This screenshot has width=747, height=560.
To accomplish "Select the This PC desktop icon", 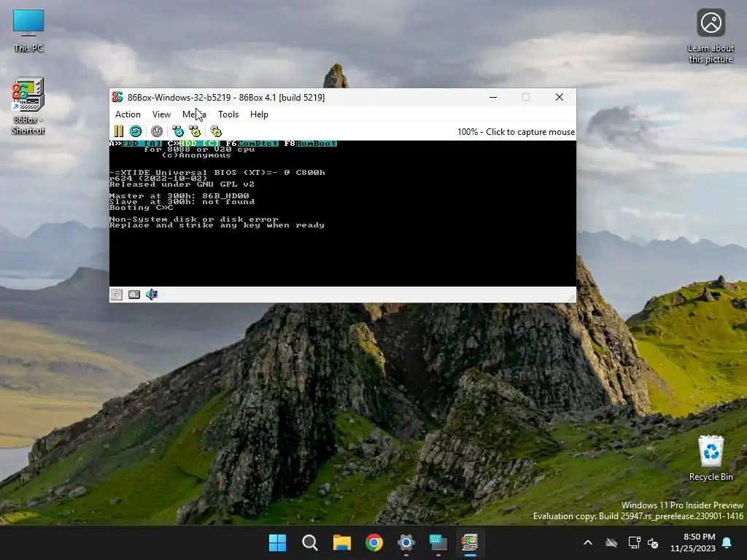I will click(x=28, y=31).
